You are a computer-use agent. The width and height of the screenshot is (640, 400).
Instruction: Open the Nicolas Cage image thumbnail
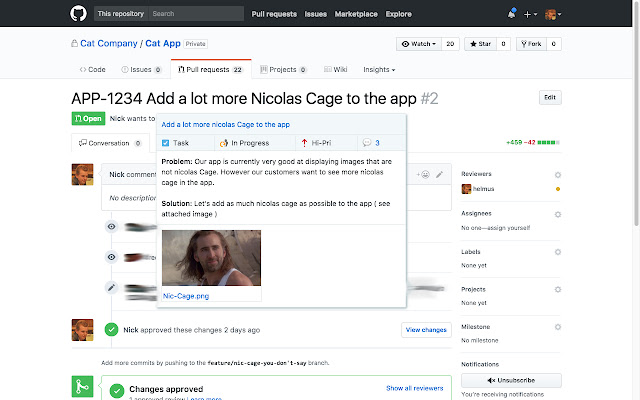[209, 258]
